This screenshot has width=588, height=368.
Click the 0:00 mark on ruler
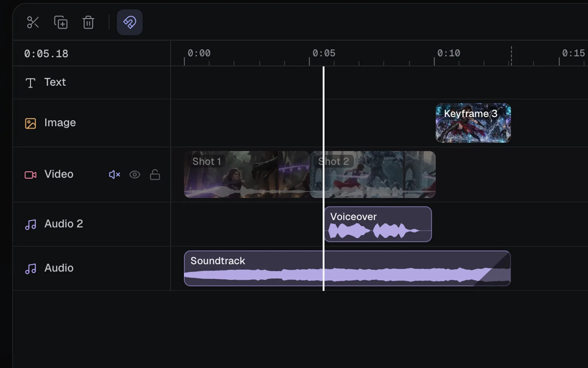pyautogui.click(x=199, y=53)
